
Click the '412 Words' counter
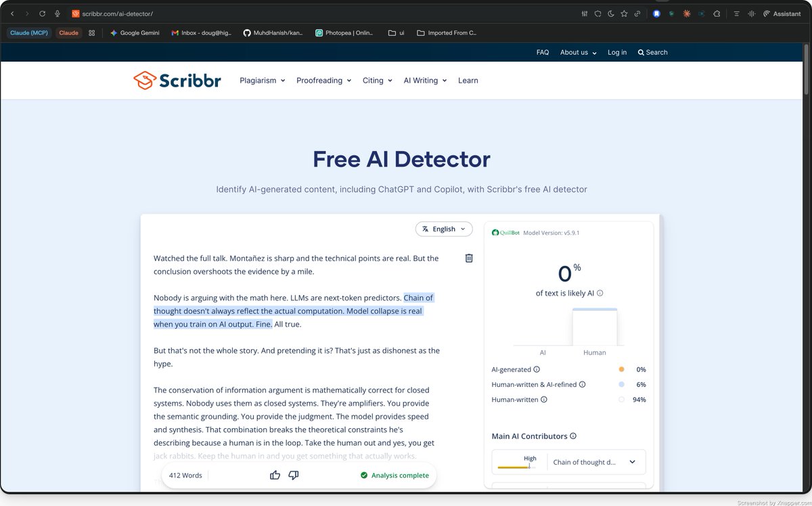pyautogui.click(x=185, y=476)
